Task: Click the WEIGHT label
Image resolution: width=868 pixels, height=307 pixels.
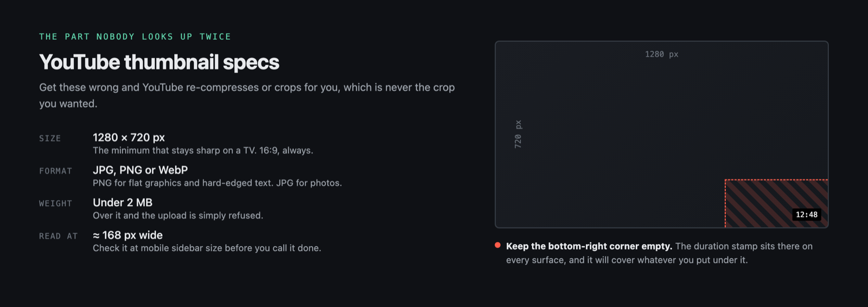Action: [x=55, y=204]
